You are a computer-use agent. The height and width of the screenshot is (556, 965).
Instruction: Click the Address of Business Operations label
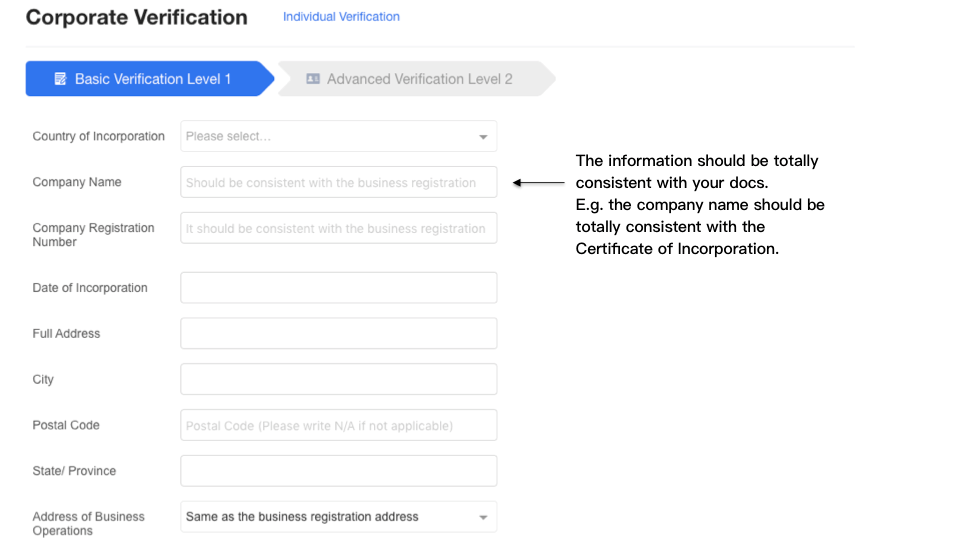pos(89,523)
